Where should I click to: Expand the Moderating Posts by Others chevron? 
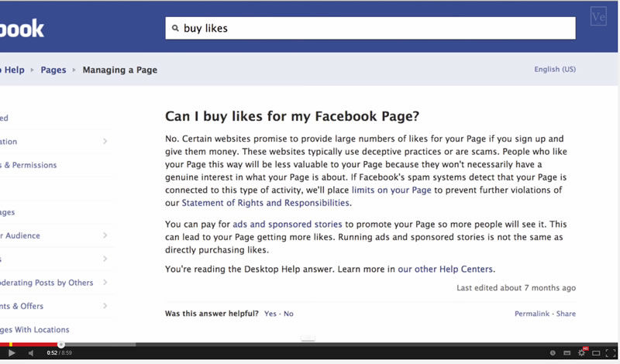105,283
